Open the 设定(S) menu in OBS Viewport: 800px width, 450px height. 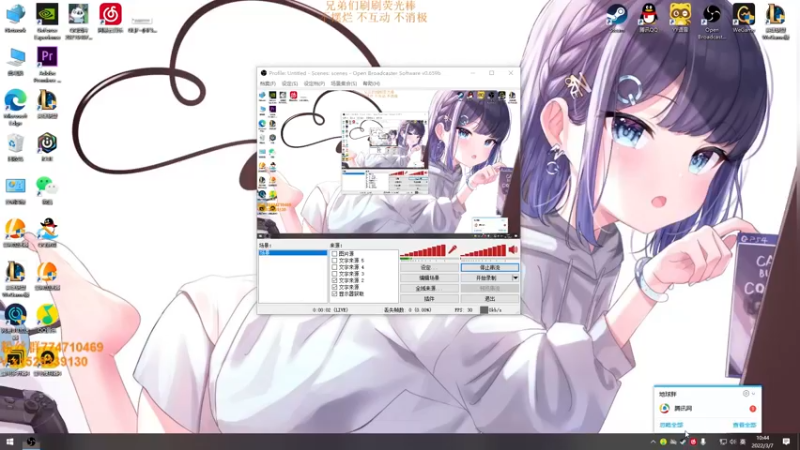tap(289, 84)
